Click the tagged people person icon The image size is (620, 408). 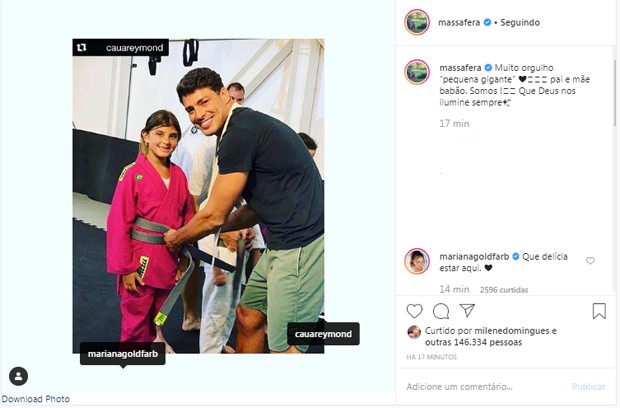18,376
